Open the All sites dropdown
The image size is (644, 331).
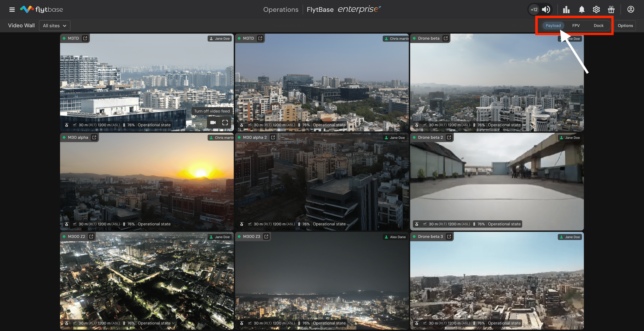pyautogui.click(x=55, y=25)
